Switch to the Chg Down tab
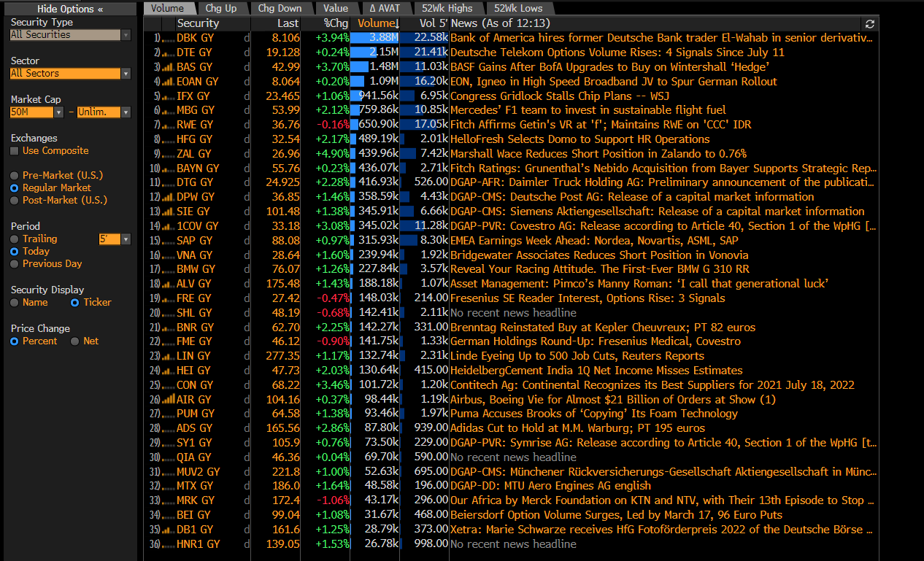This screenshot has height=561, width=924. point(280,9)
